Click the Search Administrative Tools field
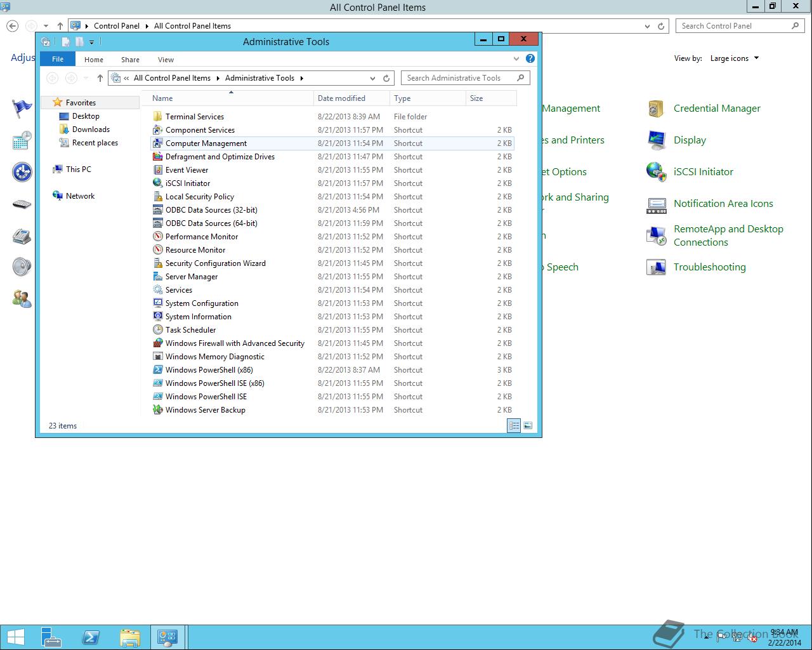 click(x=465, y=78)
